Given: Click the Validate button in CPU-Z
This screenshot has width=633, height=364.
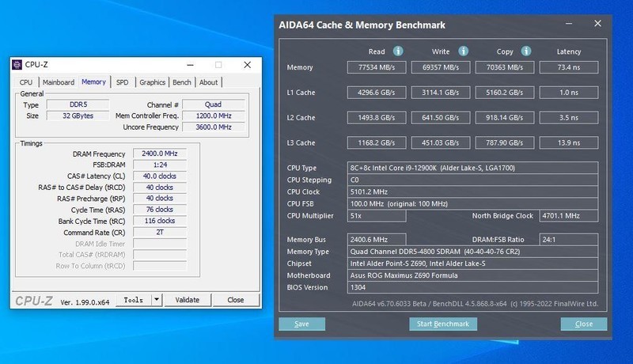Looking at the screenshot, I should [x=188, y=300].
